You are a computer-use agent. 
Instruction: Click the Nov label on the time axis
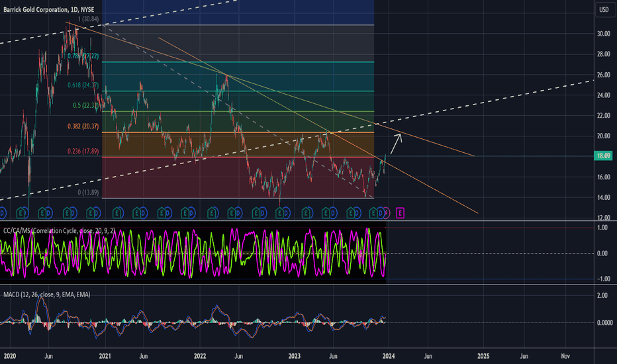click(565, 356)
